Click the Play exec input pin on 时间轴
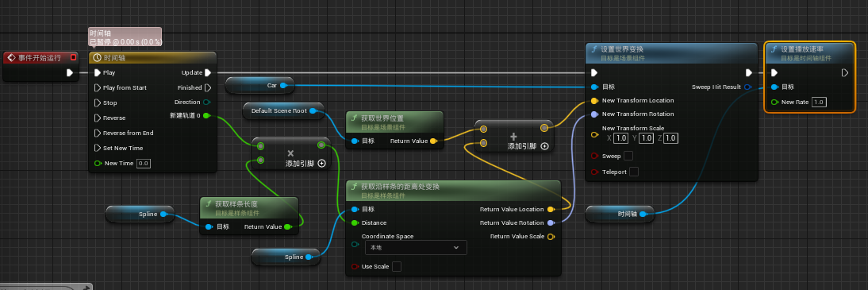This screenshot has width=868, height=290. [98, 72]
